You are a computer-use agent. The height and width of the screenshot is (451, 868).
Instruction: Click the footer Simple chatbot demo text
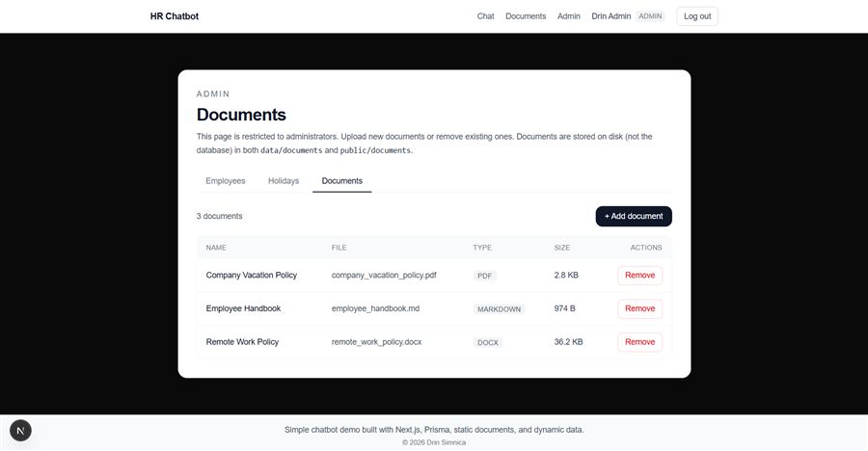pyautogui.click(x=434, y=430)
